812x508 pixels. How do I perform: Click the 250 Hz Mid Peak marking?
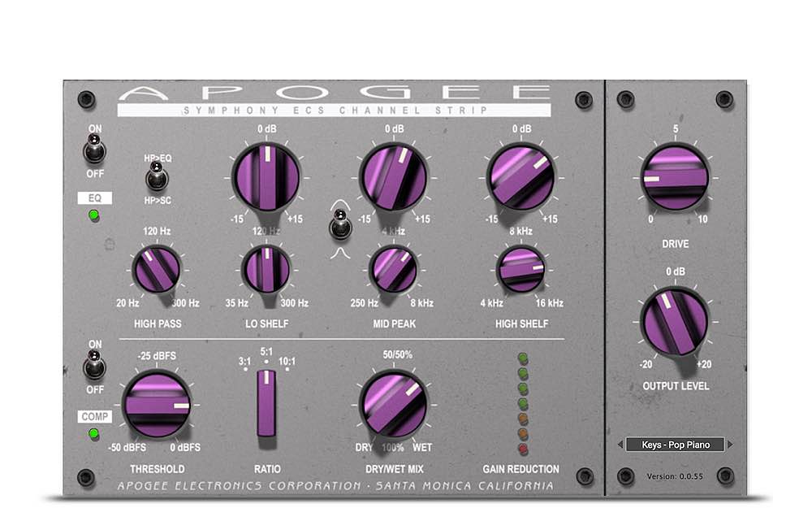[364, 303]
